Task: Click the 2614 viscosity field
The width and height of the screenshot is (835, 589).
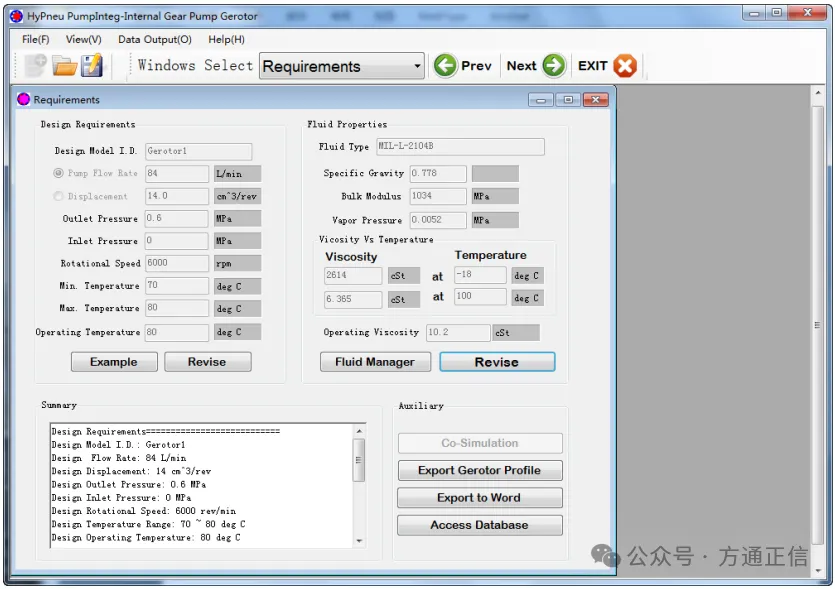Action: (353, 275)
